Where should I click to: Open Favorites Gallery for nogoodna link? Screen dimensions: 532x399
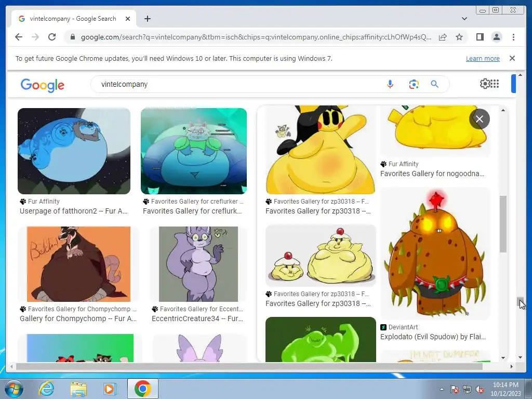[432, 174]
